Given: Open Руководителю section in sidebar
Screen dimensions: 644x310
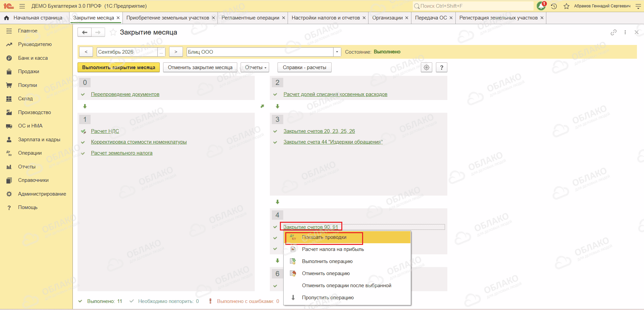Looking at the screenshot, I should (x=35, y=44).
